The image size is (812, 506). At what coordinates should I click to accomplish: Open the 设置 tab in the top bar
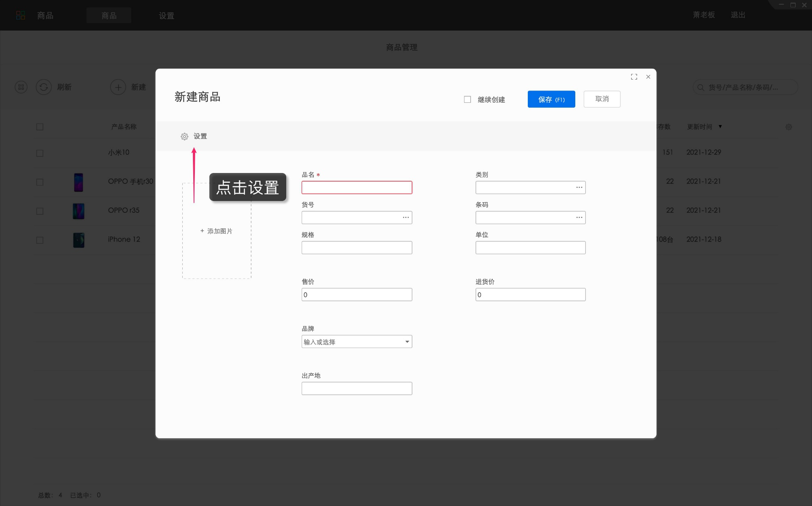166,15
